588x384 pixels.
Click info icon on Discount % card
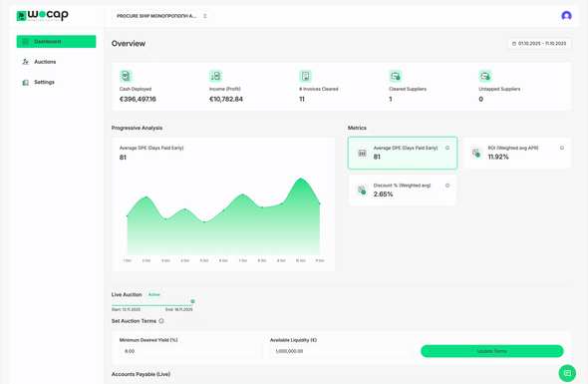click(447, 186)
